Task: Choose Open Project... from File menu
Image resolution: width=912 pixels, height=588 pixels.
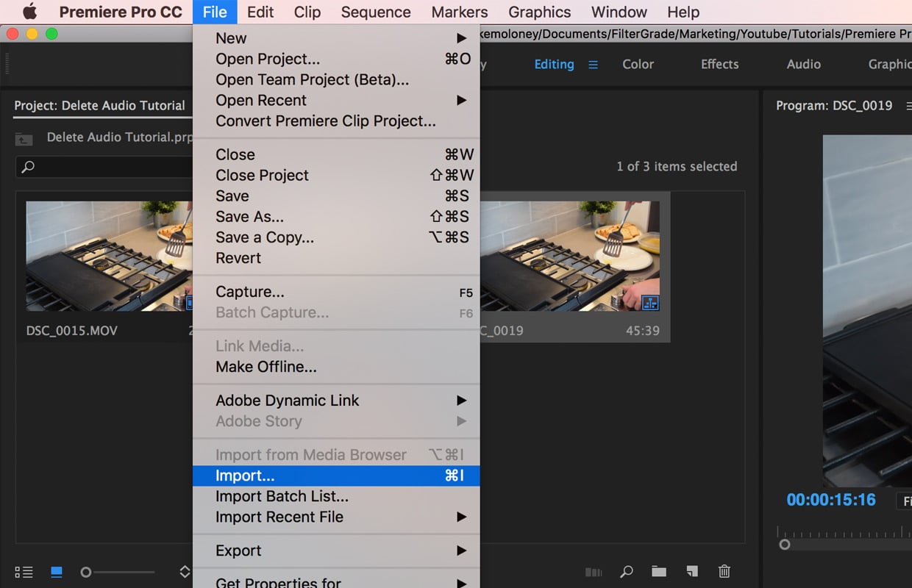Action: click(x=336, y=59)
